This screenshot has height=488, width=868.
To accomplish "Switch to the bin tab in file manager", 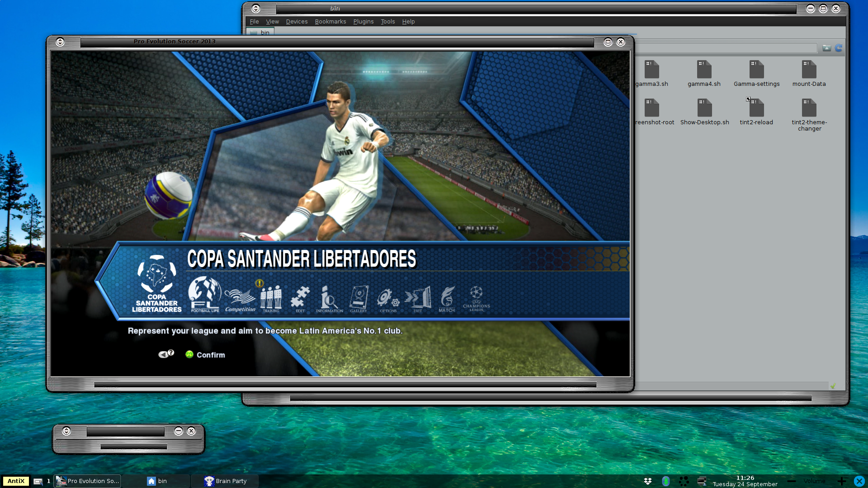I will point(260,32).
